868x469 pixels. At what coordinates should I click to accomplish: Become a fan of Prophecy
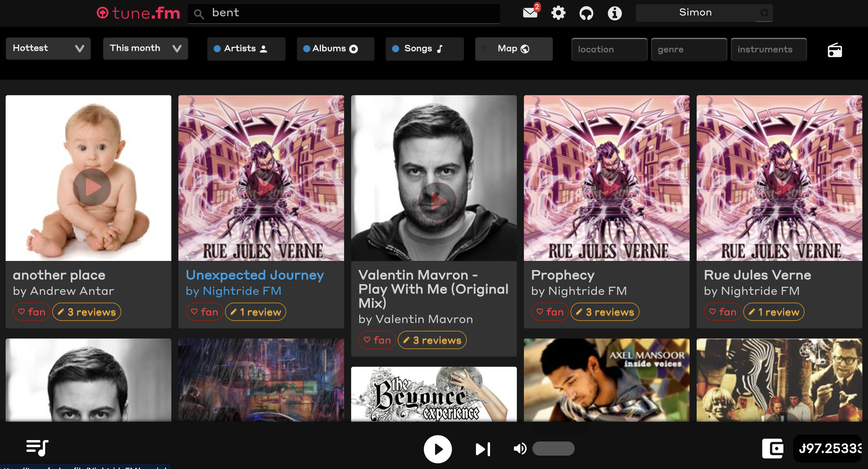pyautogui.click(x=550, y=312)
